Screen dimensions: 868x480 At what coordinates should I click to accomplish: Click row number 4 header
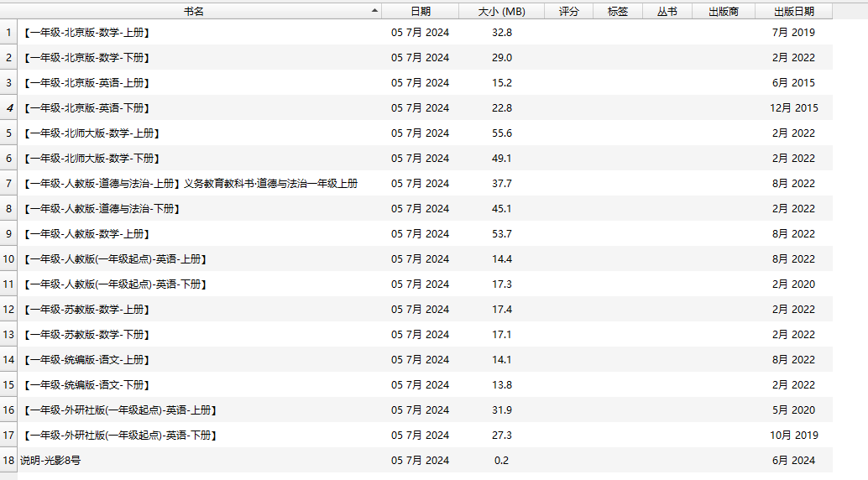point(9,108)
